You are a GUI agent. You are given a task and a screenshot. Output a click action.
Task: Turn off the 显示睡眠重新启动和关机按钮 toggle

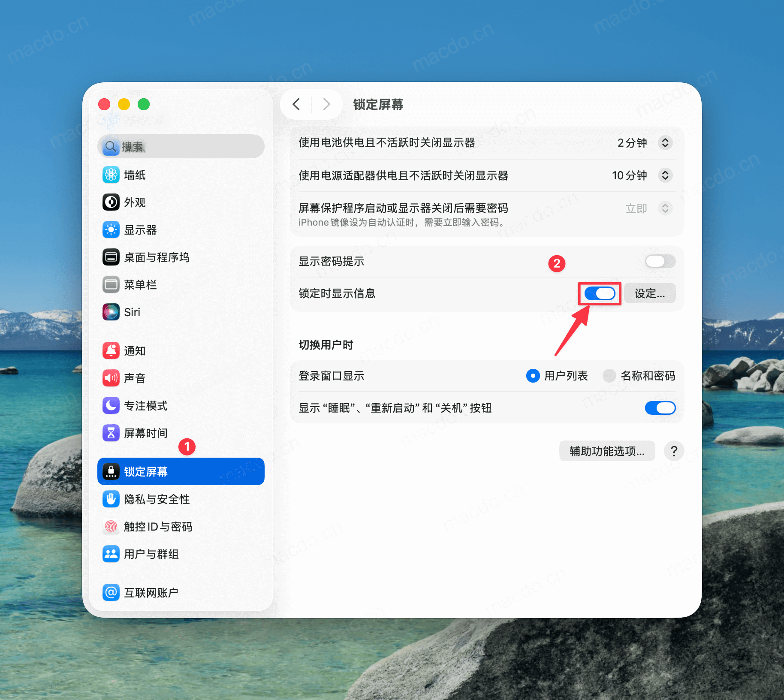(660, 408)
